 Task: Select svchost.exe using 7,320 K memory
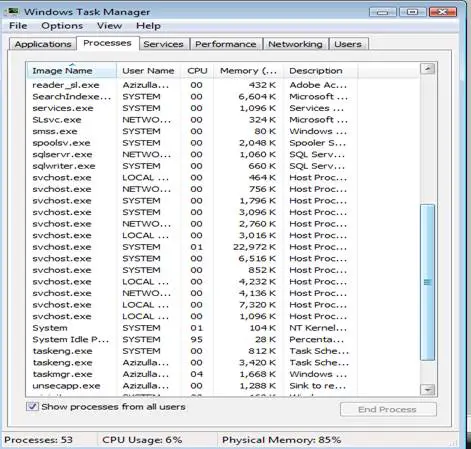191,305
